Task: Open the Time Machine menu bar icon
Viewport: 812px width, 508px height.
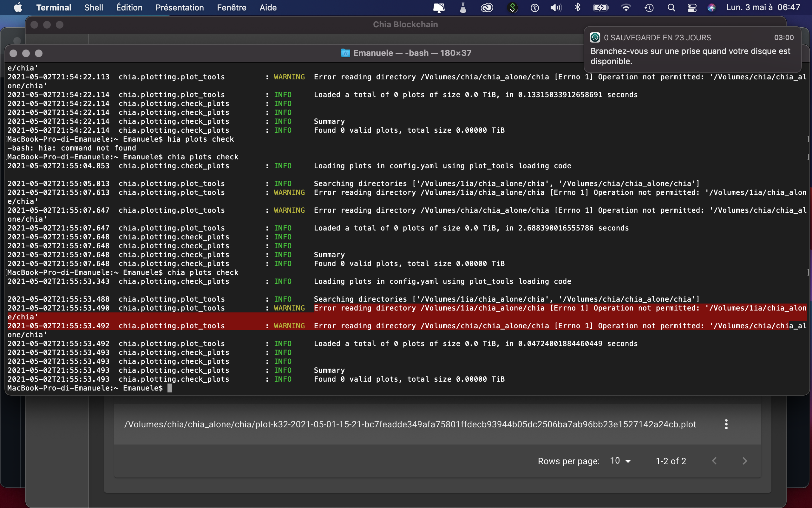Action: click(x=649, y=7)
